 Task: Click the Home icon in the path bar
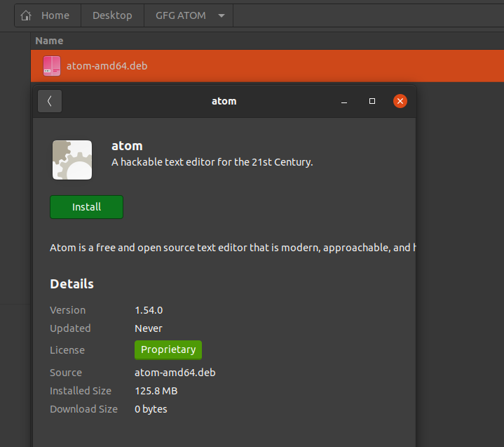[26, 15]
